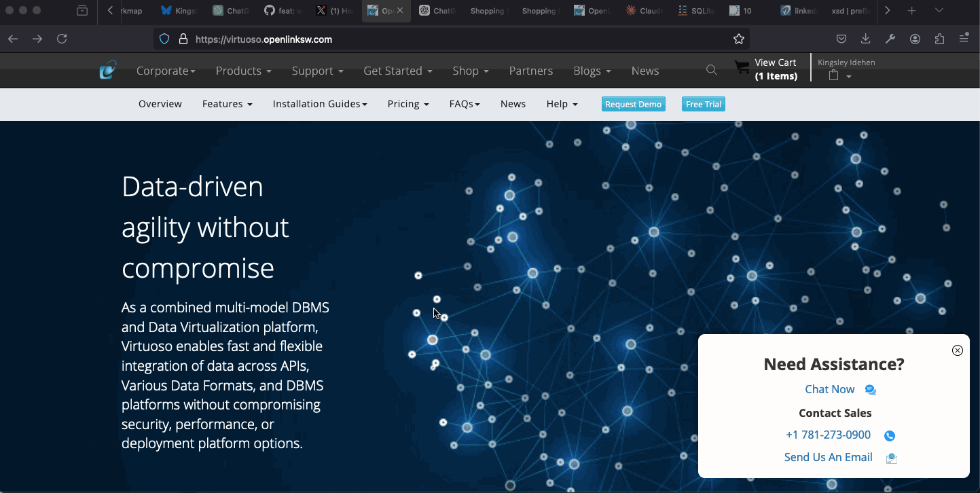Open the Partners page in the top navigation

pyautogui.click(x=531, y=71)
